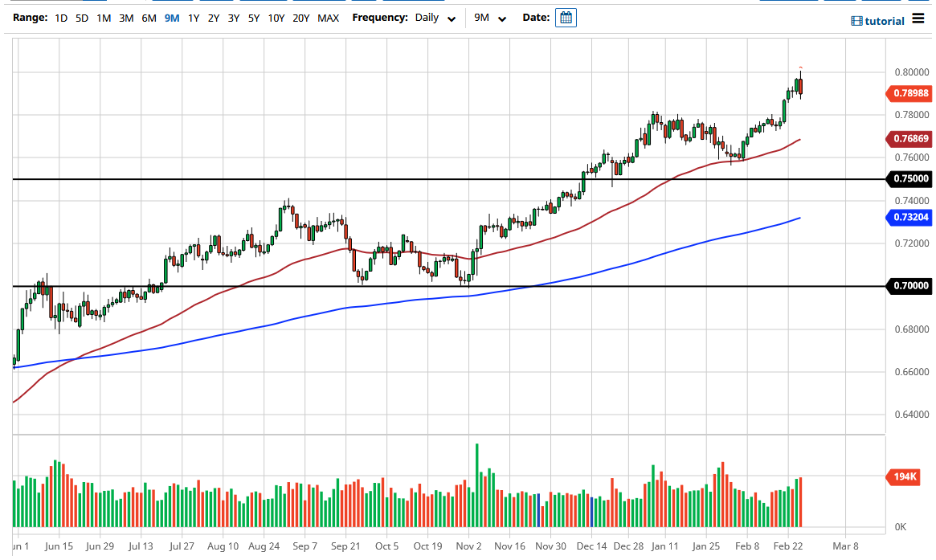Select the 1D range
936x560 pixels.
click(x=60, y=17)
